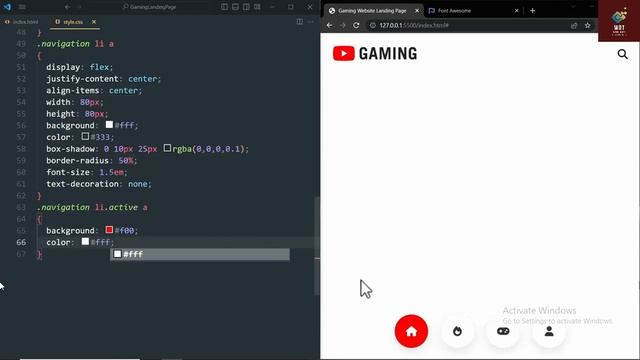The height and width of the screenshot is (360, 640).
Task: Accept the #fff autocomplete suggestion
Action: [x=200, y=254]
